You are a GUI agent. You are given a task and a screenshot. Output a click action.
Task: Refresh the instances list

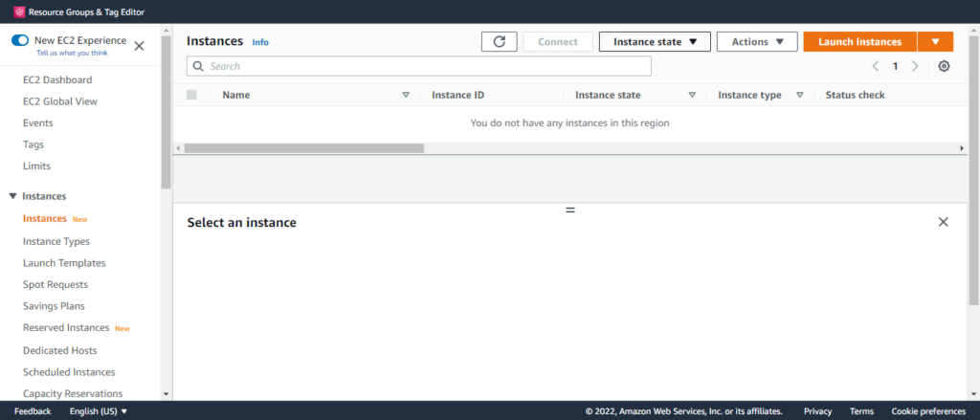point(499,42)
